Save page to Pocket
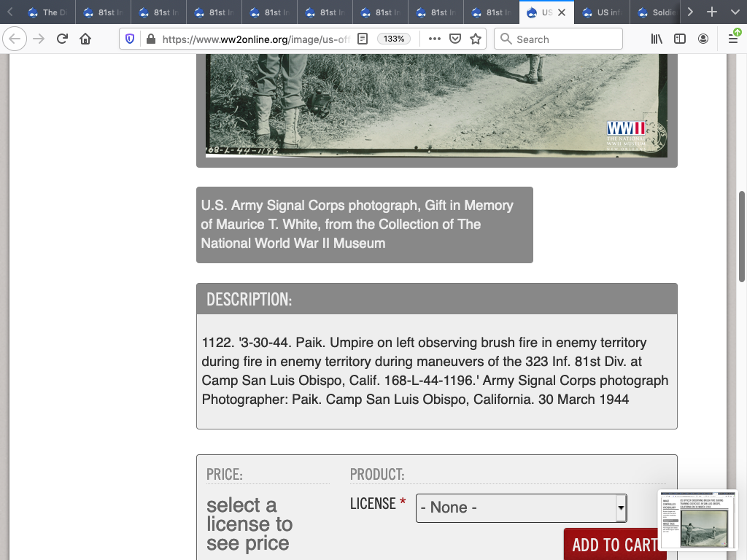The height and width of the screenshot is (560, 747). [x=455, y=39]
